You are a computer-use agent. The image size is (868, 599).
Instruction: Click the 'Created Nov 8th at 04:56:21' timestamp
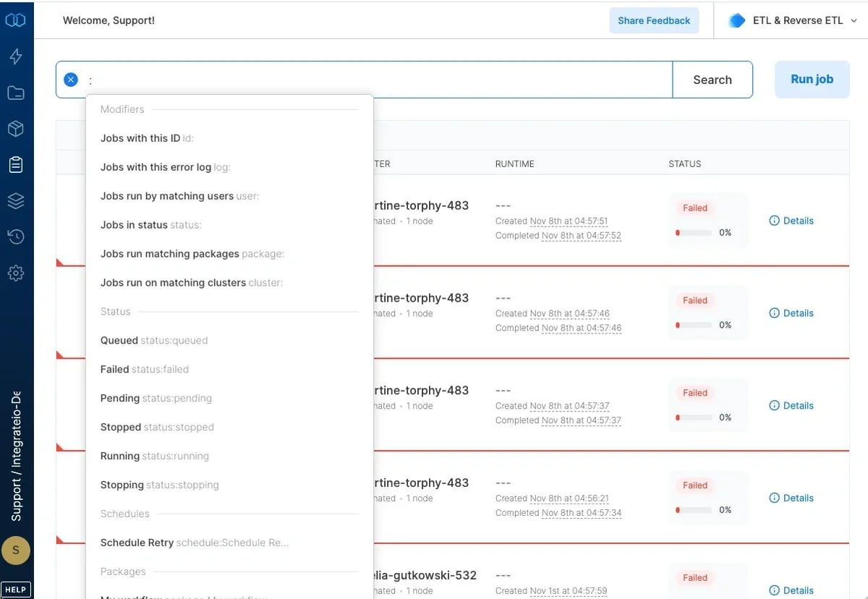coord(553,499)
